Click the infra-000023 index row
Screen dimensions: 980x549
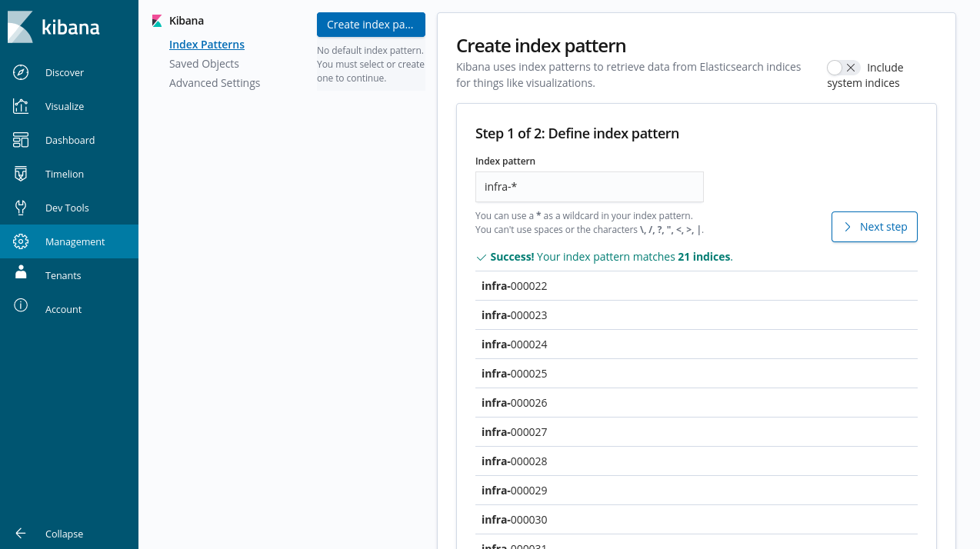tap(696, 315)
